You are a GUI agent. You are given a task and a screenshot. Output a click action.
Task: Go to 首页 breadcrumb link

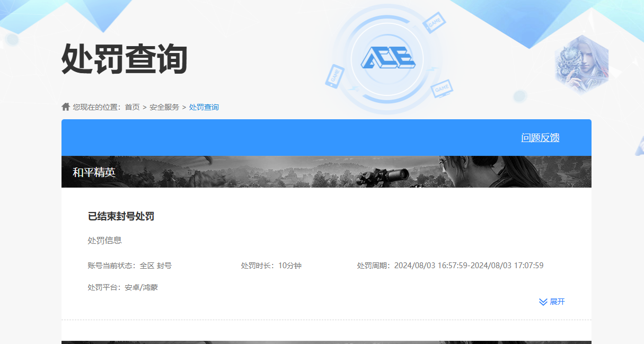tap(132, 107)
